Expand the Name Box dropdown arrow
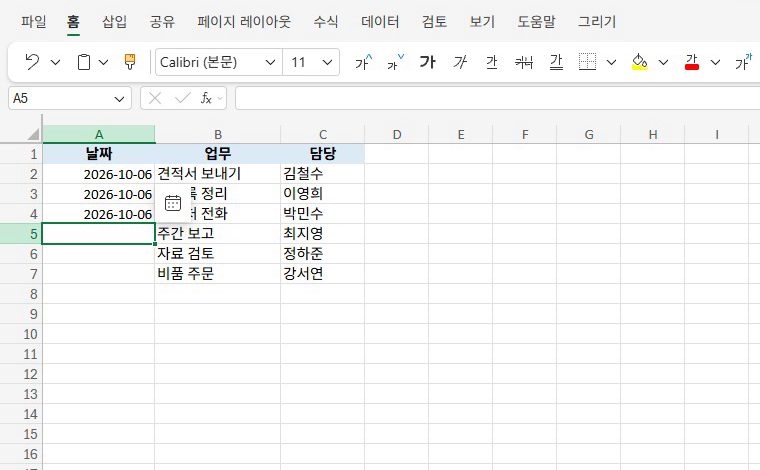 pyautogui.click(x=119, y=99)
